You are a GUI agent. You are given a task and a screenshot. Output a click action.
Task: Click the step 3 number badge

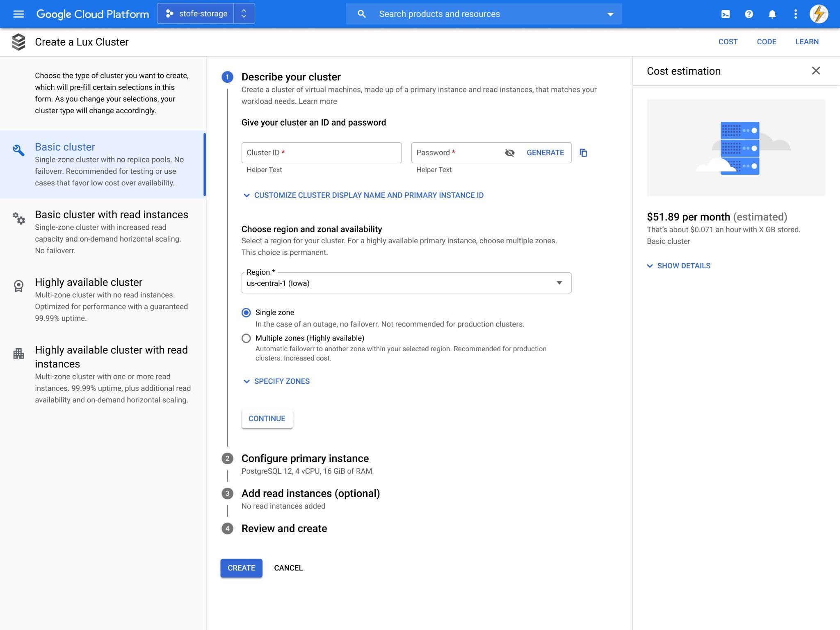pyautogui.click(x=227, y=493)
